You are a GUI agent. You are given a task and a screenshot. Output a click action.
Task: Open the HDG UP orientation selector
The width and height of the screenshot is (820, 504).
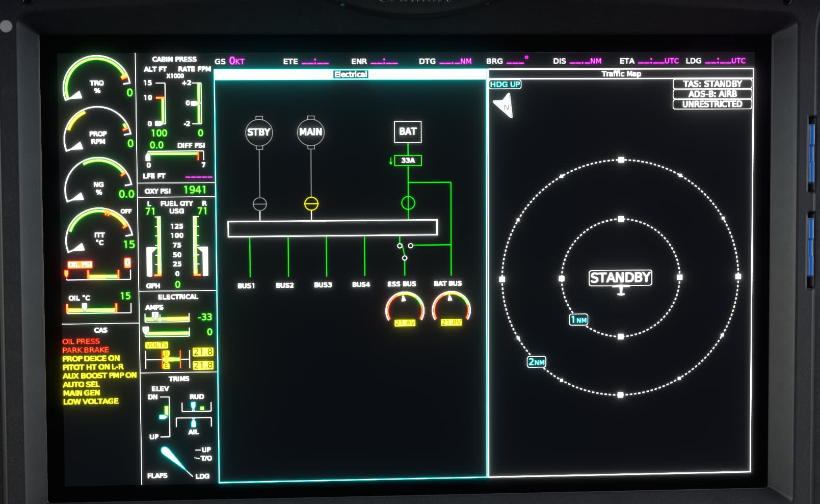[x=505, y=84]
